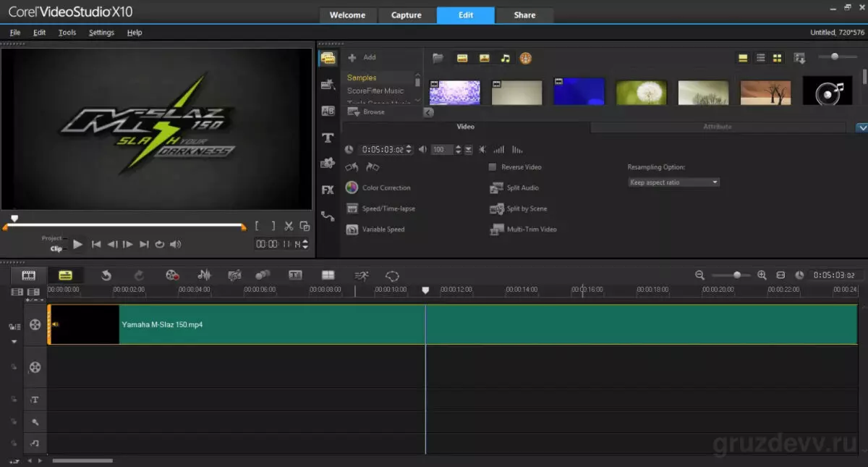Open the Title library T icon
The height and width of the screenshot is (467, 868).
(x=328, y=138)
